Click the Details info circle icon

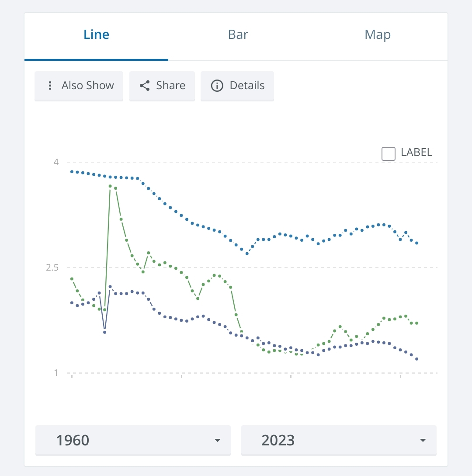217,86
